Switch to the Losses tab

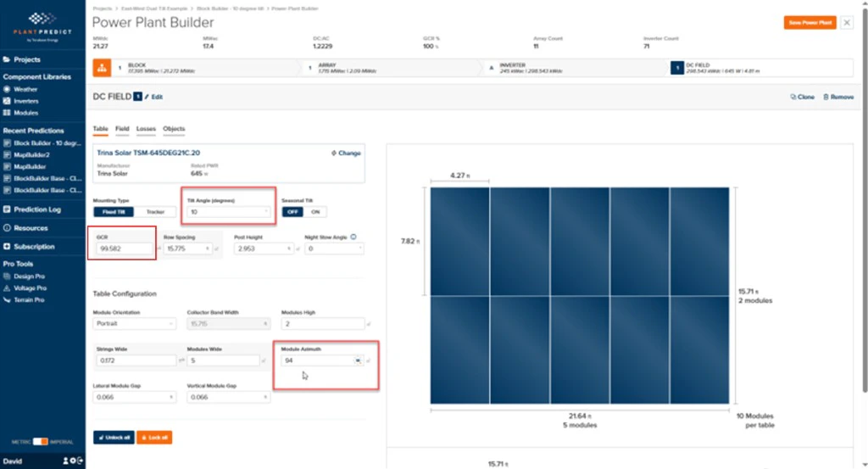click(146, 129)
